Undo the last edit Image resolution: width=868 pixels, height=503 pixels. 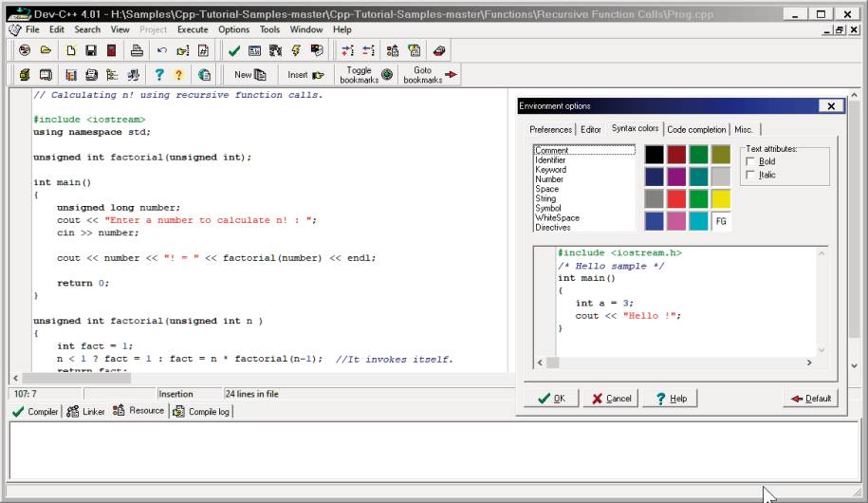(x=161, y=51)
